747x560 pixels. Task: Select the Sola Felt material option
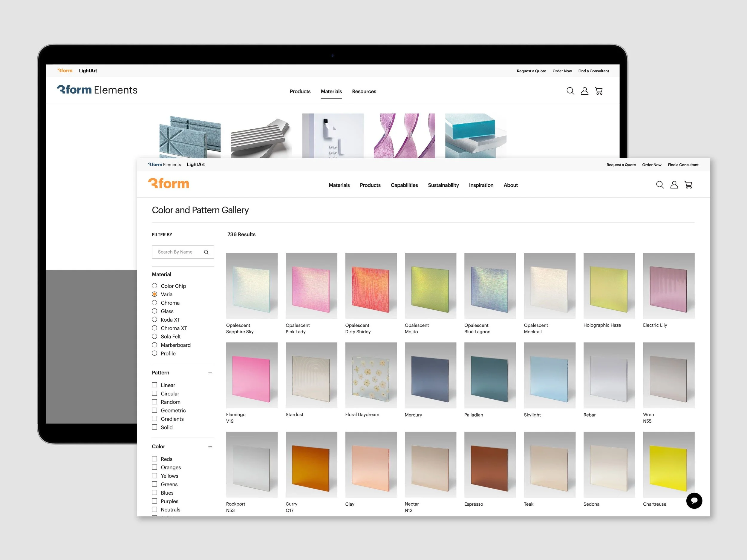pos(154,337)
